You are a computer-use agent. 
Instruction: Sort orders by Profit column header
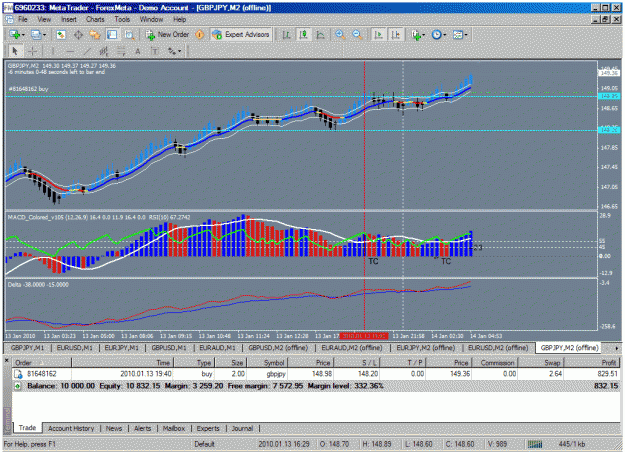pyautogui.click(x=591, y=363)
